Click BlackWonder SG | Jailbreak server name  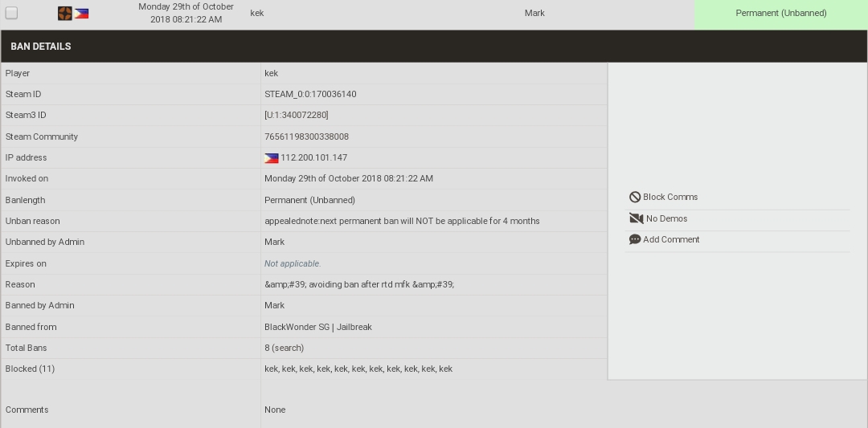click(318, 327)
